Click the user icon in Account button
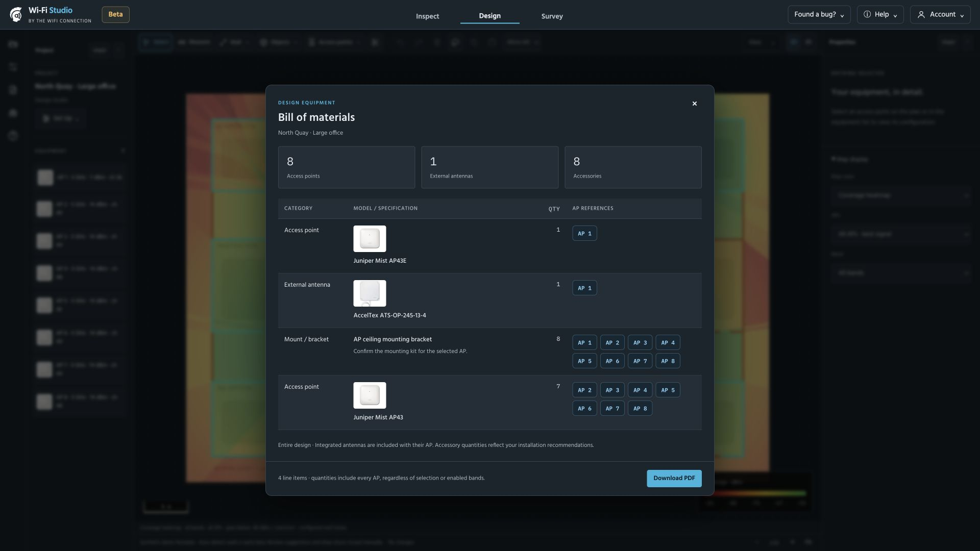 921,15
